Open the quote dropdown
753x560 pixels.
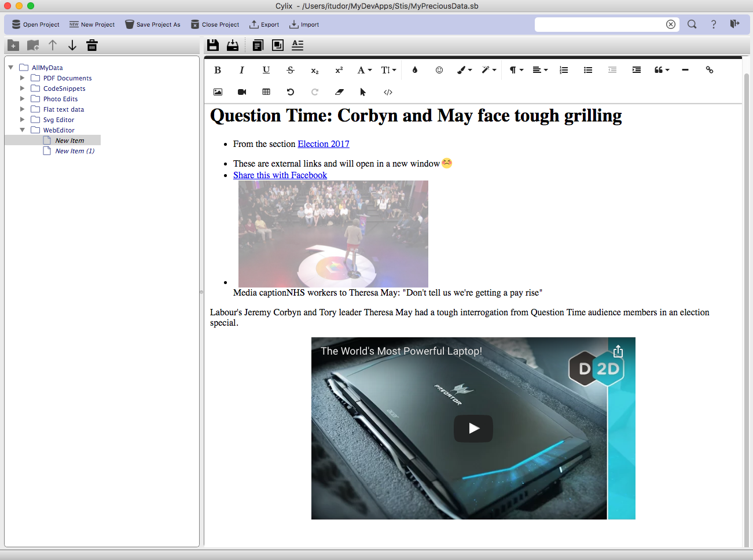tap(662, 70)
